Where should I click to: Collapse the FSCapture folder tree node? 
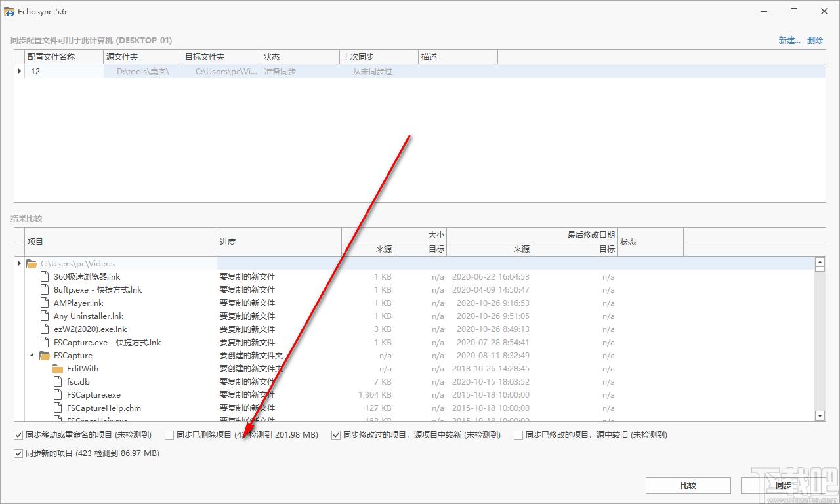[32, 356]
